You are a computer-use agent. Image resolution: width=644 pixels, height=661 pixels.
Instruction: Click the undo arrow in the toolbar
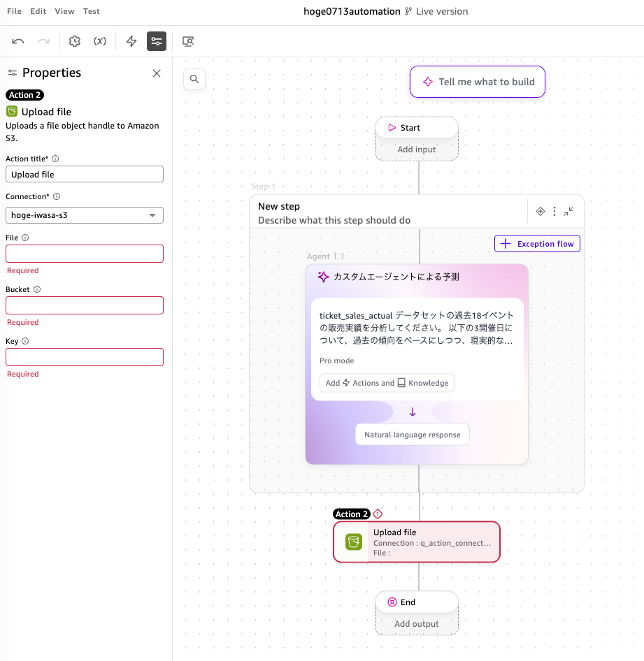[x=18, y=41]
